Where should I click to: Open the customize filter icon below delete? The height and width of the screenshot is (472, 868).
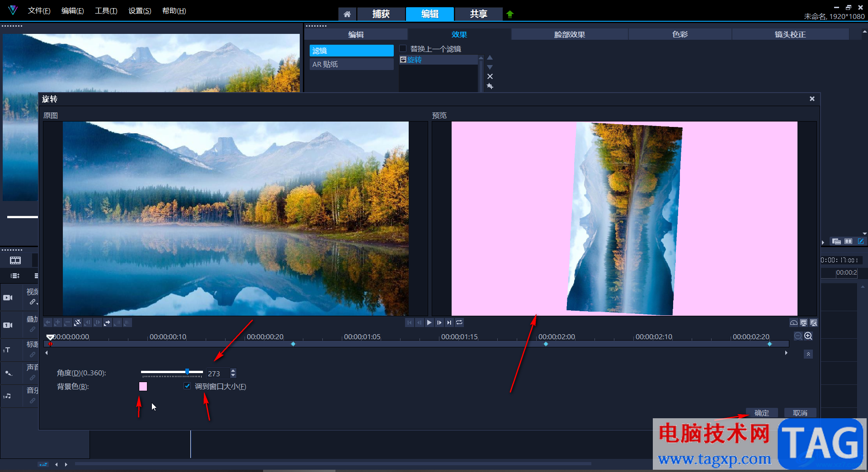tap(490, 86)
